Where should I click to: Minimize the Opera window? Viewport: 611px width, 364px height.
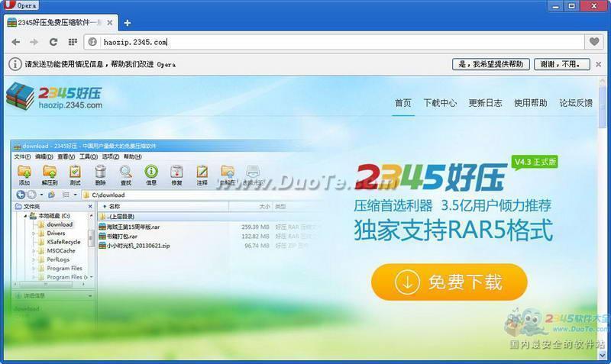[x=556, y=6]
